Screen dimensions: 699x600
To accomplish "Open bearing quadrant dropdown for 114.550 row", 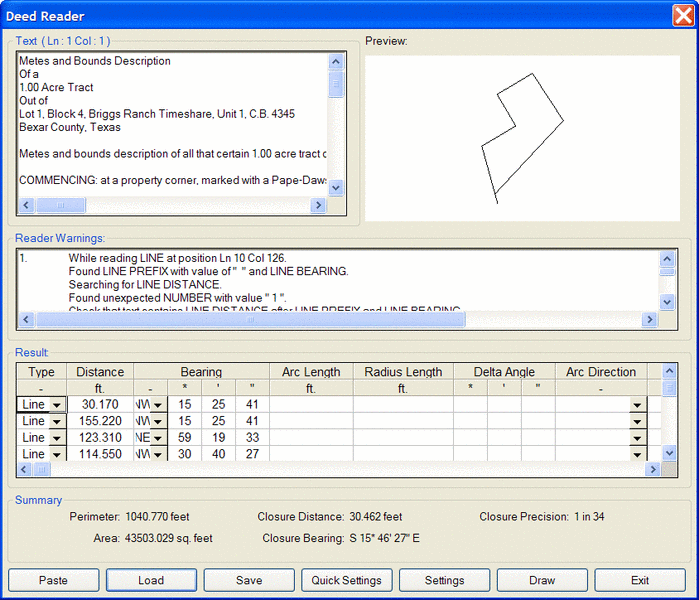I will [158, 454].
